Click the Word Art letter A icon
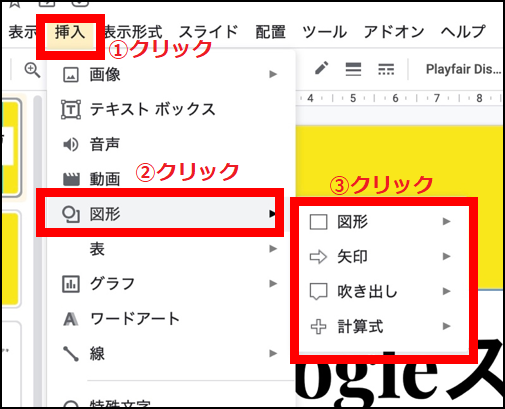 click(x=71, y=319)
